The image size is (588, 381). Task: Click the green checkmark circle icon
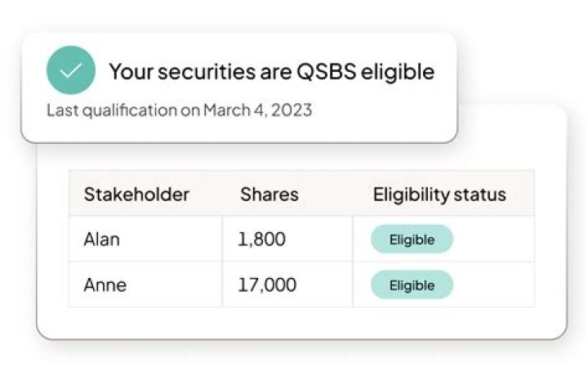pos(71,70)
